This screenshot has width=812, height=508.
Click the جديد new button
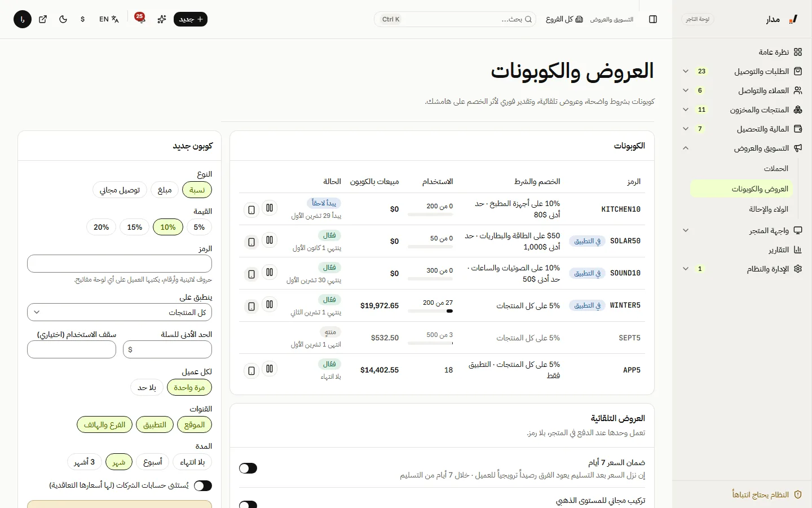click(x=191, y=19)
